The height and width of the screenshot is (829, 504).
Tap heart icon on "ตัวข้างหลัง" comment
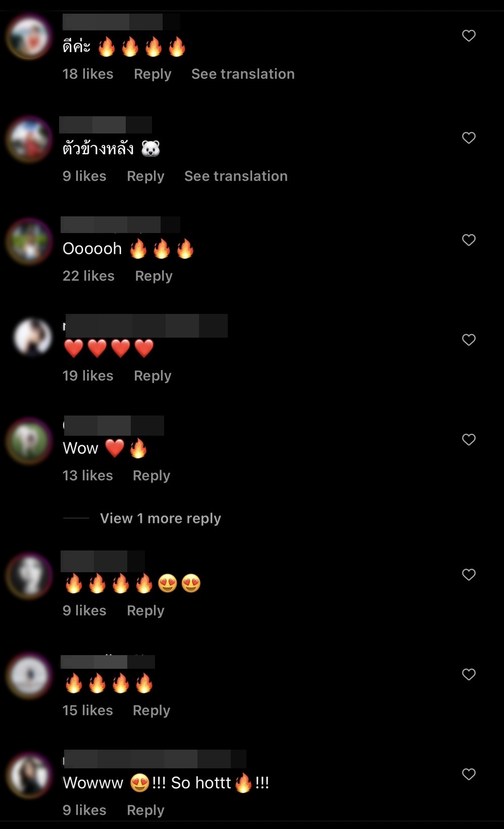[469, 138]
